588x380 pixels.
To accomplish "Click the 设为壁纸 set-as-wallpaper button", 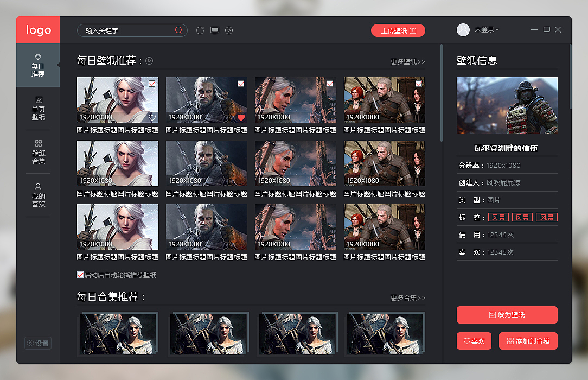I will pos(507,314).
